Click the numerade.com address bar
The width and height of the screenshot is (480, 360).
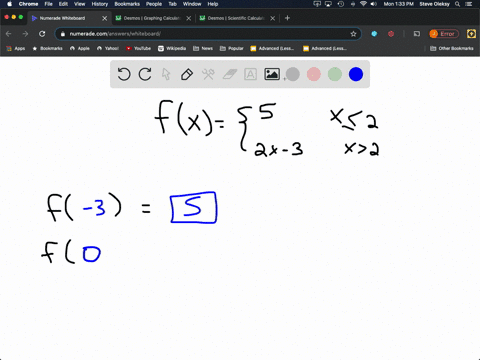[x=208, y=34]
